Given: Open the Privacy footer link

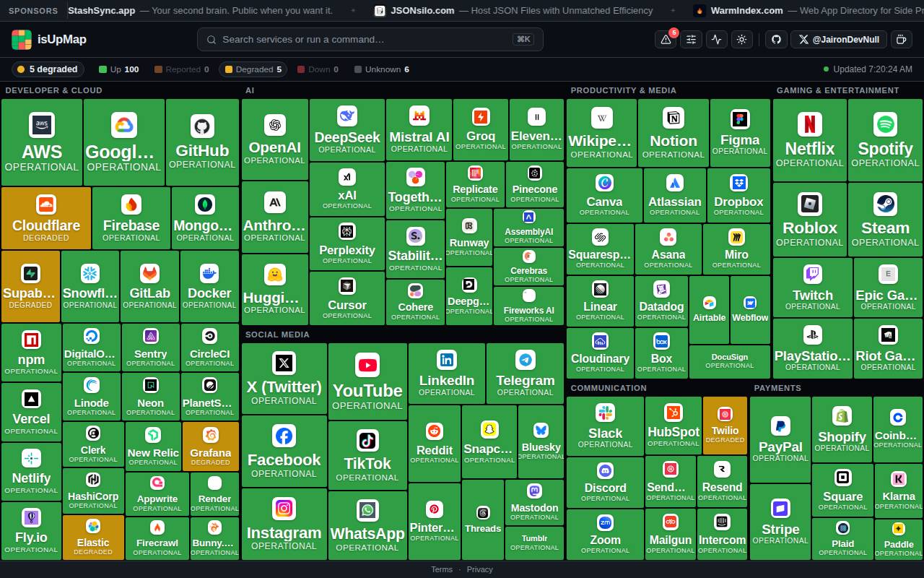Looking at the screenshot, I should pyautogui.click(x=479, y=569).
